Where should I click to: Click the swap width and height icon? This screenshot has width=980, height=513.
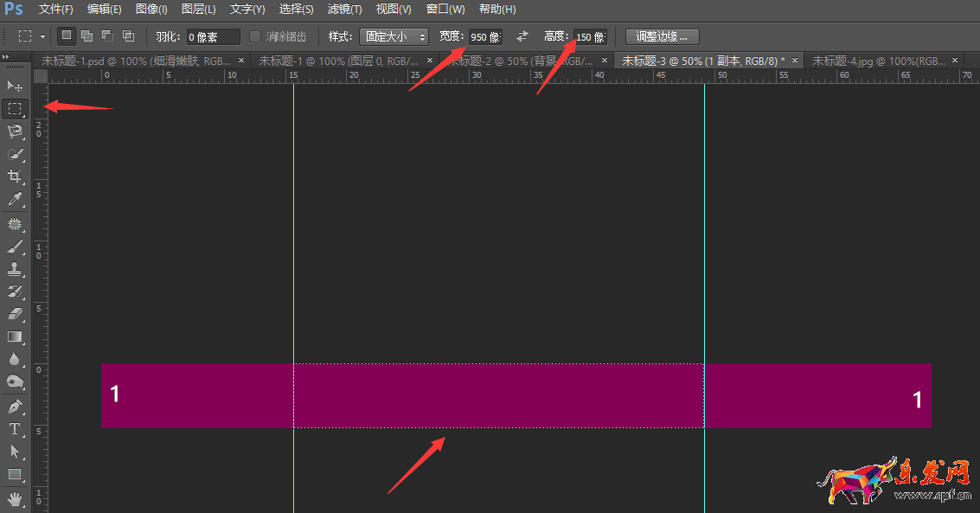(x=522, y=36)
